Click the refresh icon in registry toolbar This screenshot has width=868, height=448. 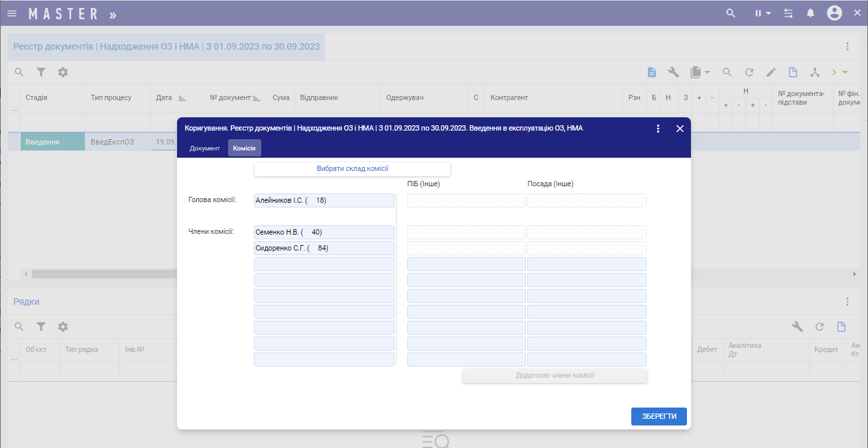[749, 72]
